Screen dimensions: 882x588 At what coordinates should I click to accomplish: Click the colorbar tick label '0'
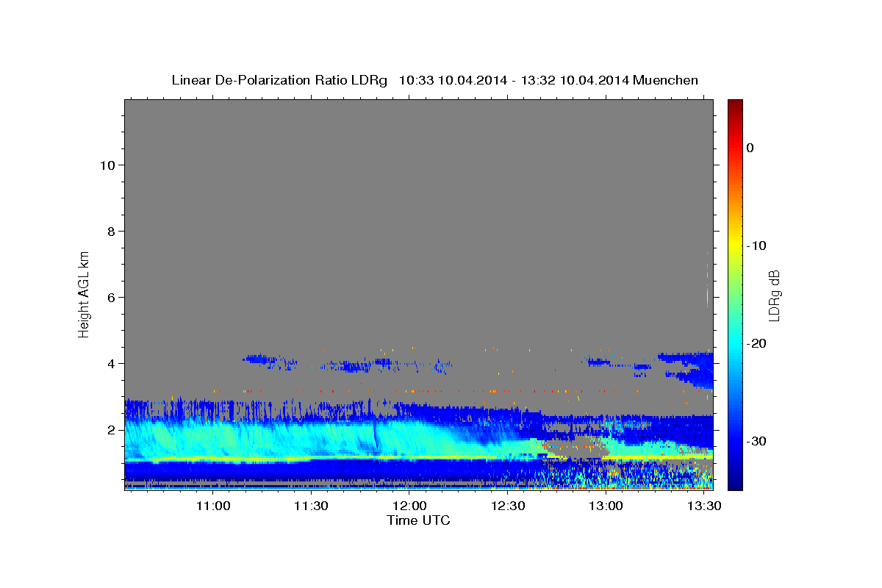750,148
